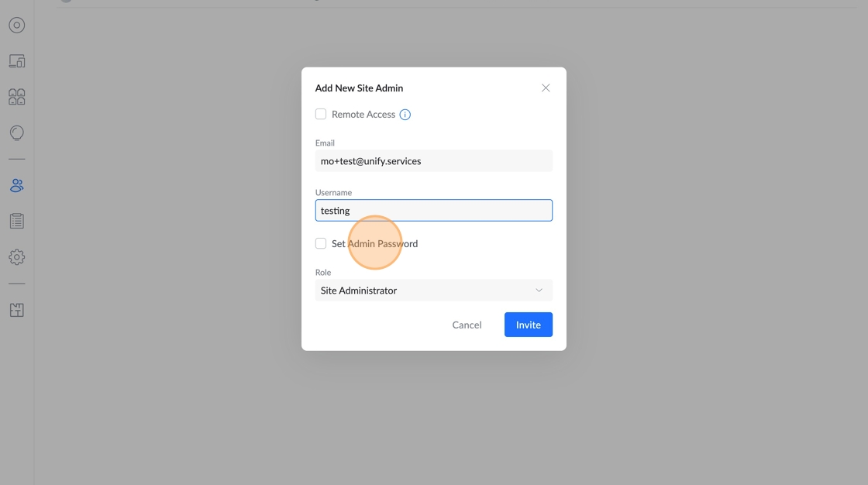This screenshot has width=868, height=485.
Task: Select the Admins users icon in sidebar
Action: [x=17, y=186]
